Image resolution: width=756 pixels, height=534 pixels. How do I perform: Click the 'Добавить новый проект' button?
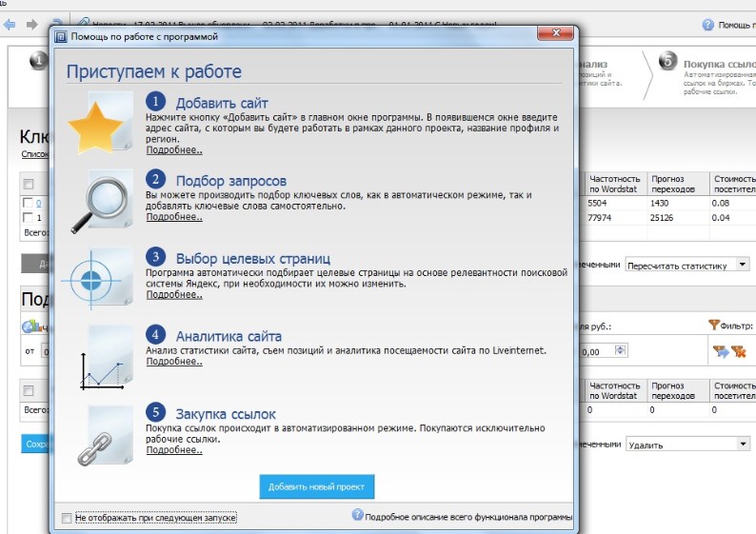[x=317, y=486]
